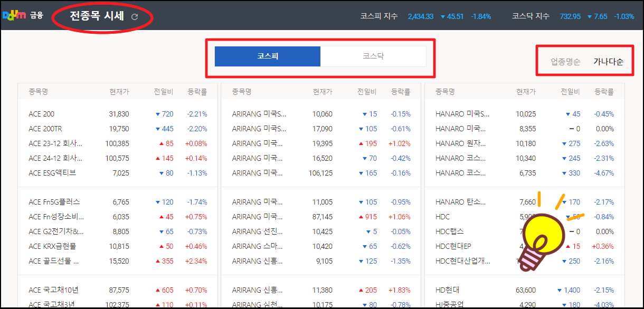Open the 금융 home link
Screen dimensions: 644x309
(36, 16)
